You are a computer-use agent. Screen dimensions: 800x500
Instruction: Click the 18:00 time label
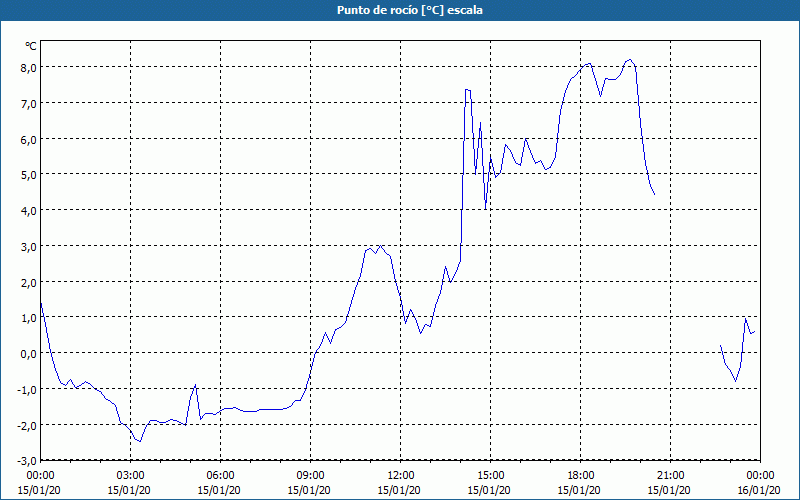(x=581, y=476)
